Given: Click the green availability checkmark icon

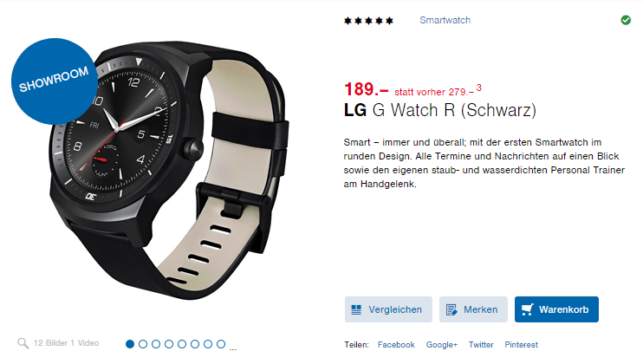Looking at the screenshot, I should pos(626,20).
